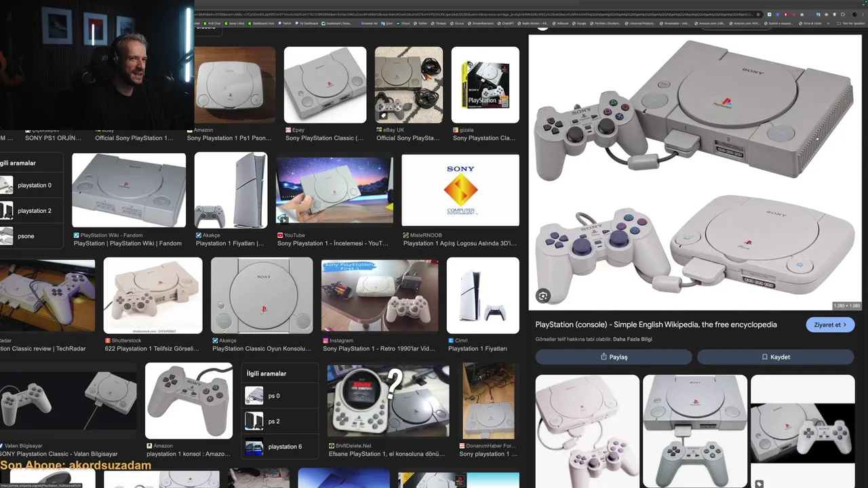868x488 pixels.
Task: Open the large PlayStation console preview image
Action: (x=695, y=173)
